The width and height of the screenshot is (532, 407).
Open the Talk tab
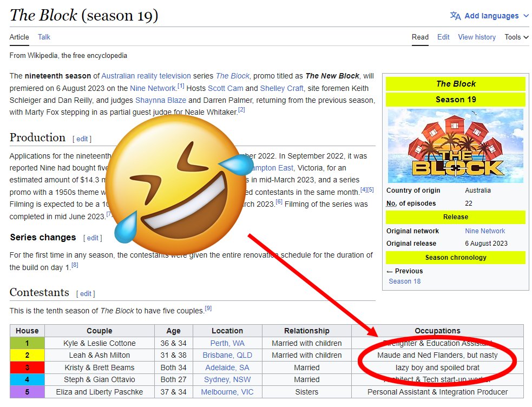click(x=44, y=37)
